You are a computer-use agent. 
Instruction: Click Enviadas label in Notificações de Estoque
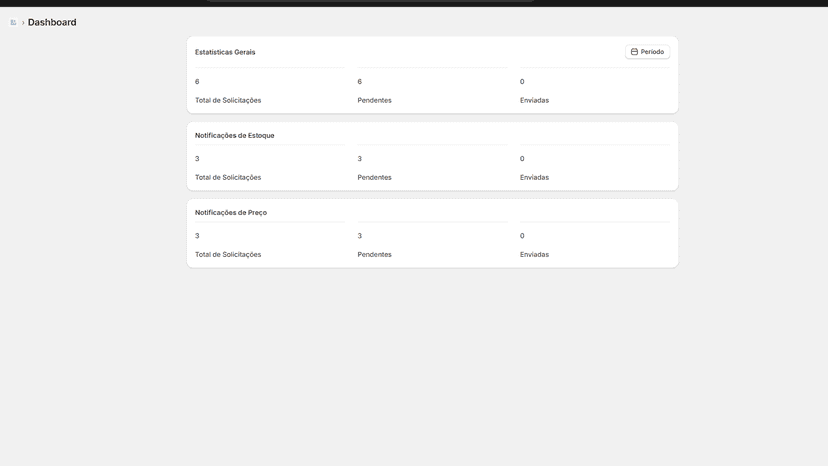[x=534, y=178]
